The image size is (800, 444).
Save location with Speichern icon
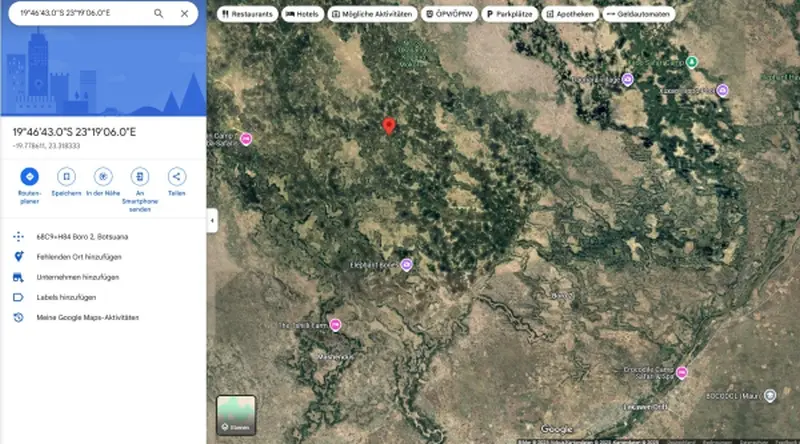tap(66, 177)
